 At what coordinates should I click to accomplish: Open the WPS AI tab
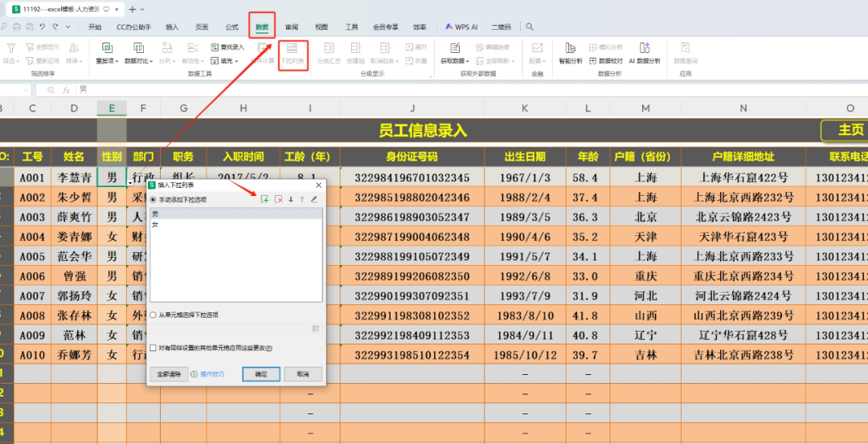coord(461,26)
